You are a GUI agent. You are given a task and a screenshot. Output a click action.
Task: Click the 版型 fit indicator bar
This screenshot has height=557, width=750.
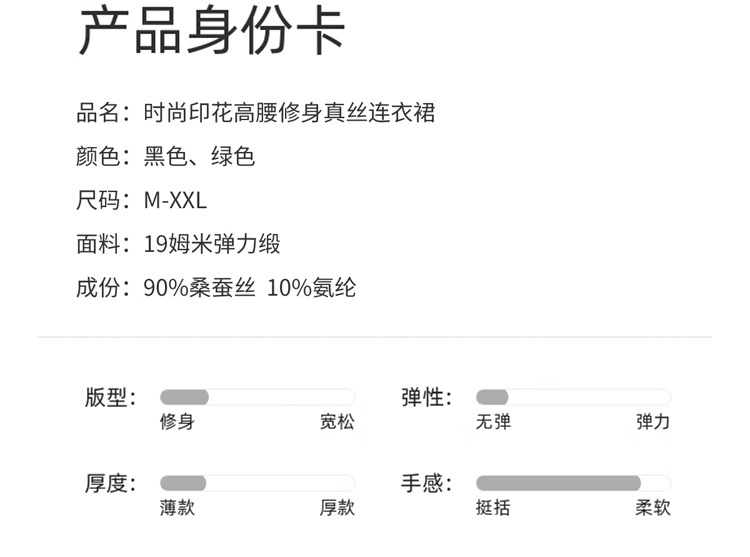pos(257,397)
